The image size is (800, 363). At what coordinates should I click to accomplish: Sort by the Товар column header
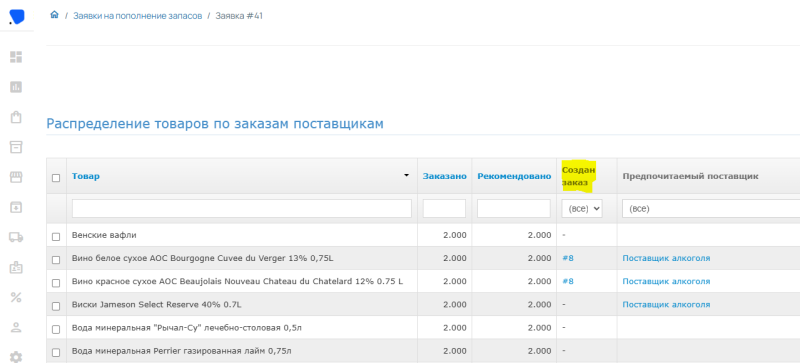(x=86, y=176)
